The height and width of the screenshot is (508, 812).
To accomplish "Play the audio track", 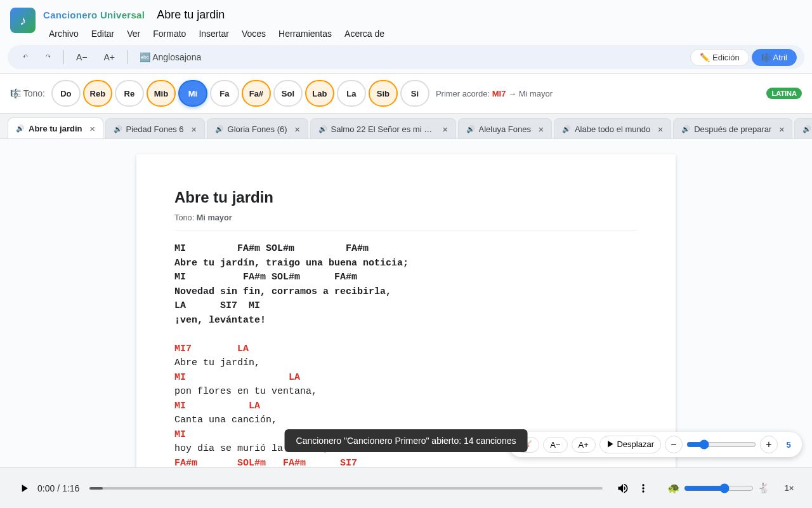I will [24, 488].
